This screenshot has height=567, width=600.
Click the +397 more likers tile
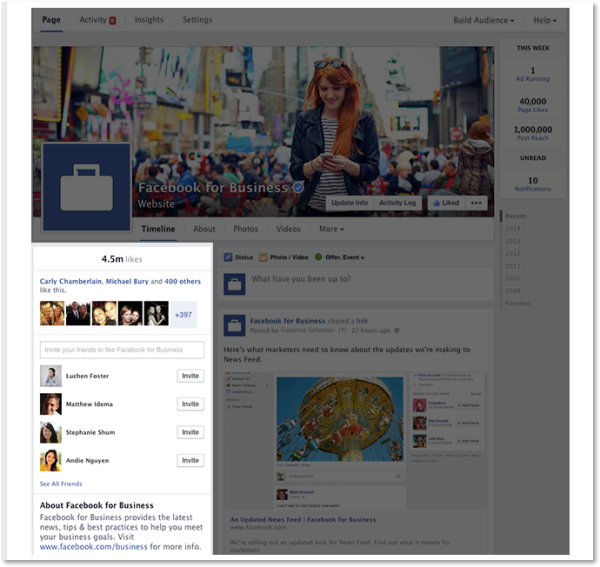pos(183,314)
